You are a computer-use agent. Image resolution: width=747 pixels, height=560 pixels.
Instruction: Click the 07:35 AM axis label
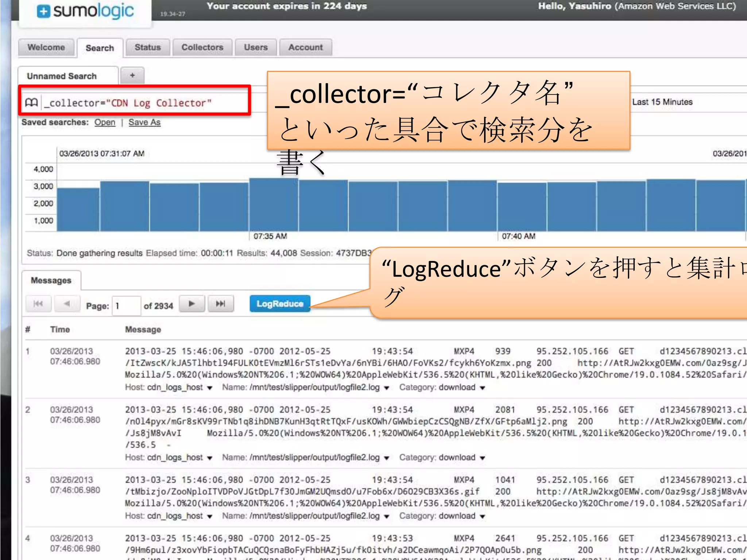coord(270,236)
